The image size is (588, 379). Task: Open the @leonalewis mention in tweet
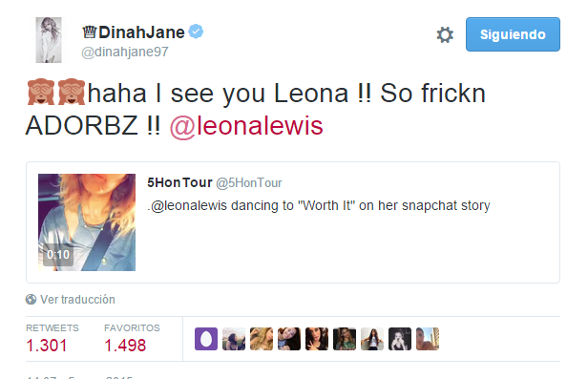246,126
